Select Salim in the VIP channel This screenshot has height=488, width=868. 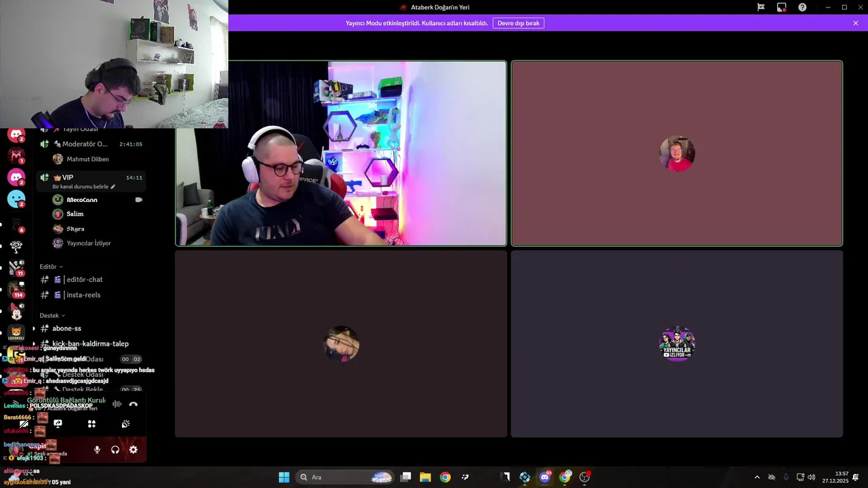point(75,214)
